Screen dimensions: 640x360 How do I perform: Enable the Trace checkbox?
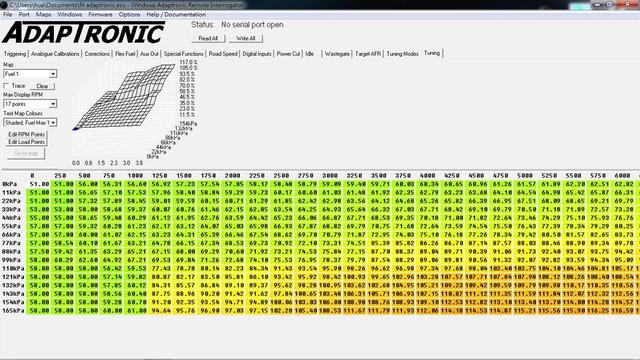click(6, 86)
